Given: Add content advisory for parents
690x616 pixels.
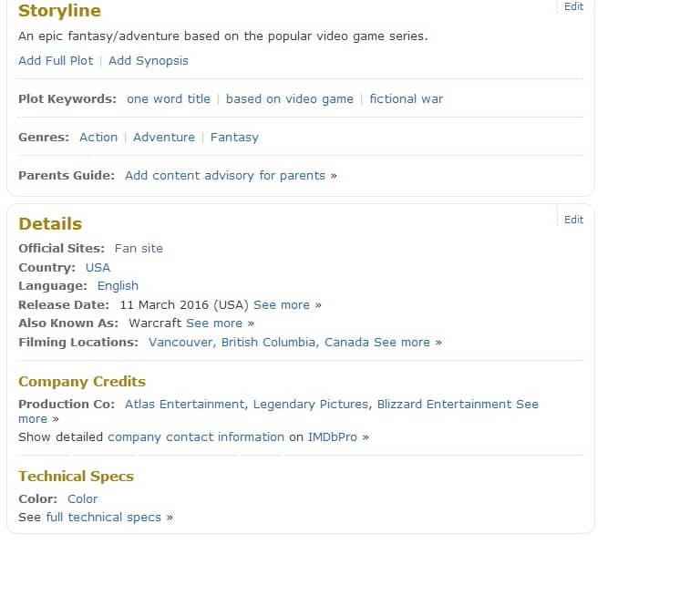Looking at the screenshot, I should click(225, 176).
